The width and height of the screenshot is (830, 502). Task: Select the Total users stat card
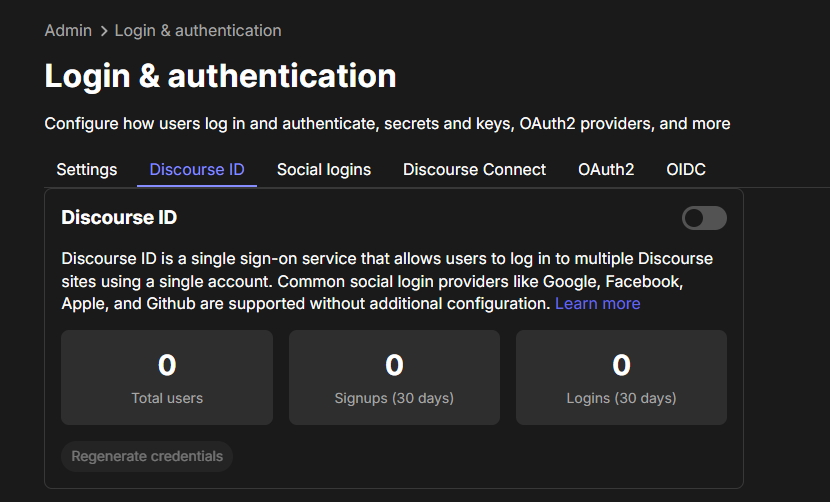(x=167, y=378)
